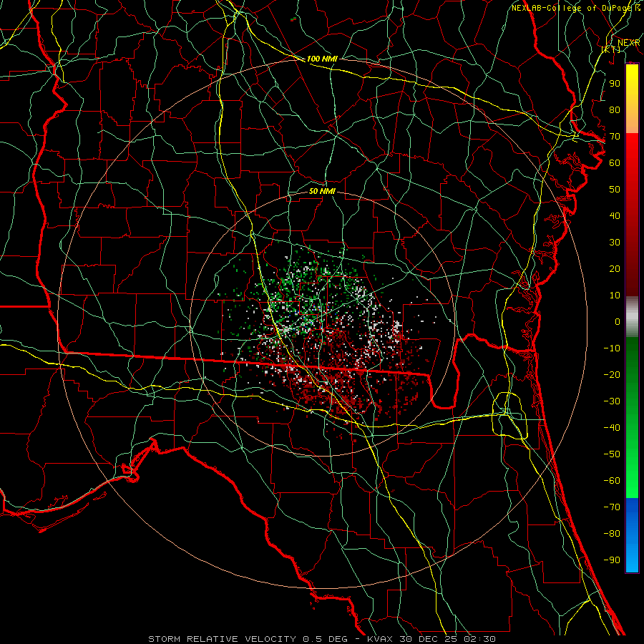Viewport: 644px width, 644px height.
Task: Select the positive 30 legend value
Action: [615, 243]
